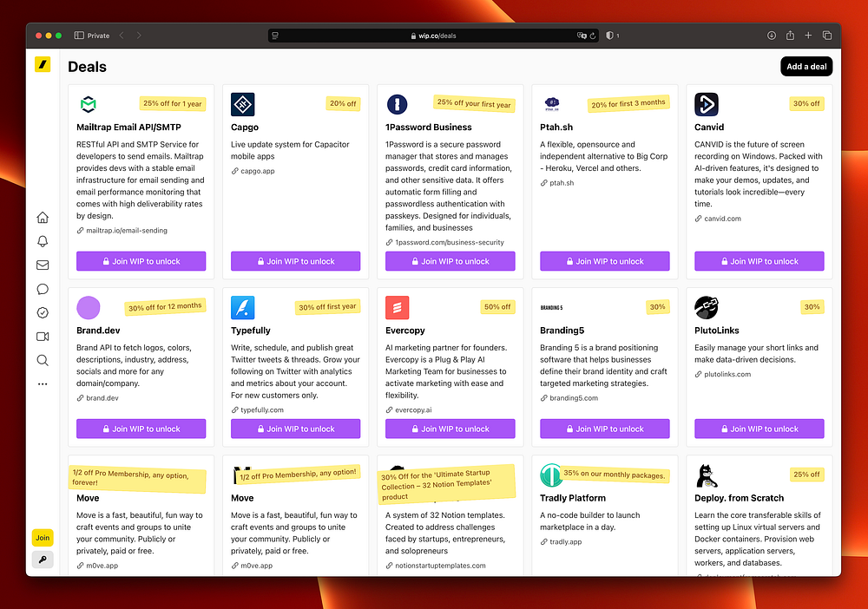Click the key sign-in icon
Viewport: 868px width, 609px height.
[x=43, y=560]
